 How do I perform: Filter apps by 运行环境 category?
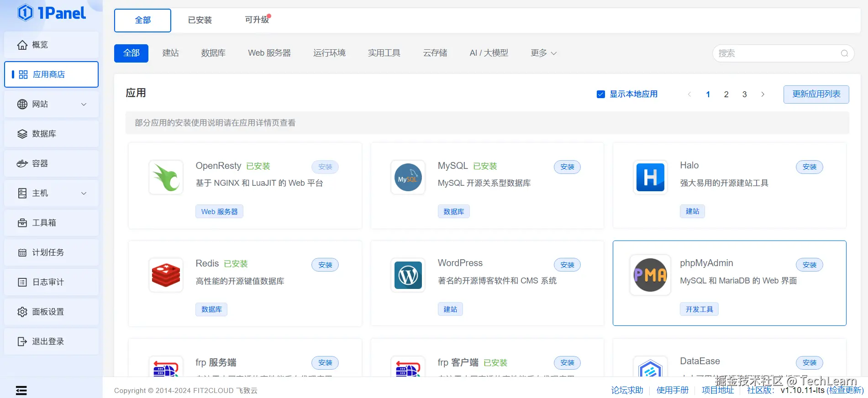click(x=329, y=53)
